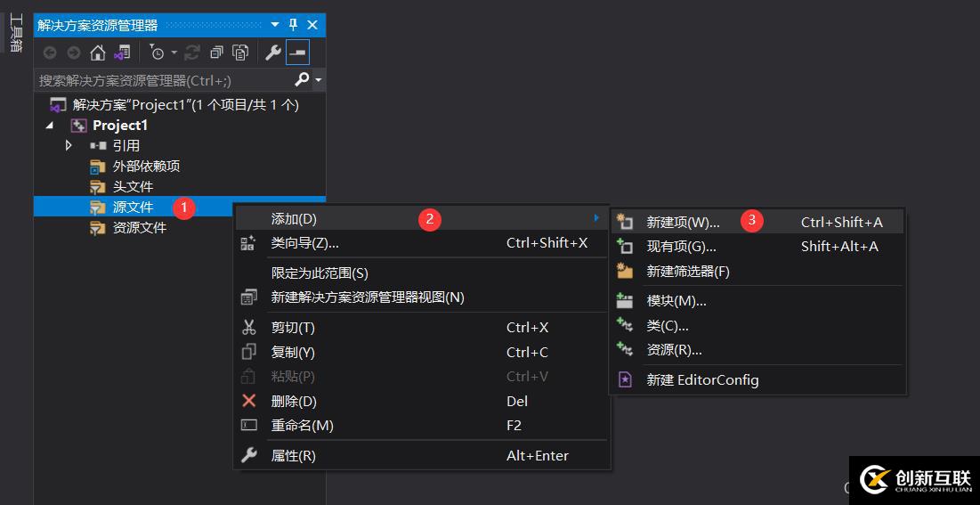Choose 资源(R)... in the submenu
The image size is (980, 505).
[757, 350]
